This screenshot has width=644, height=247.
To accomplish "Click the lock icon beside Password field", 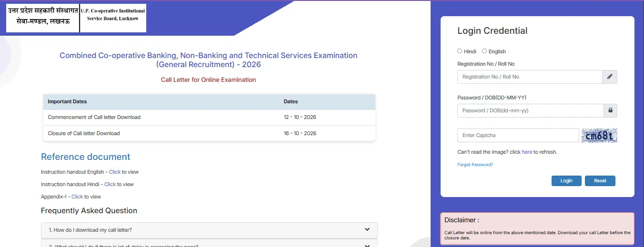I will pyautogui.click(x=610, y=110).
